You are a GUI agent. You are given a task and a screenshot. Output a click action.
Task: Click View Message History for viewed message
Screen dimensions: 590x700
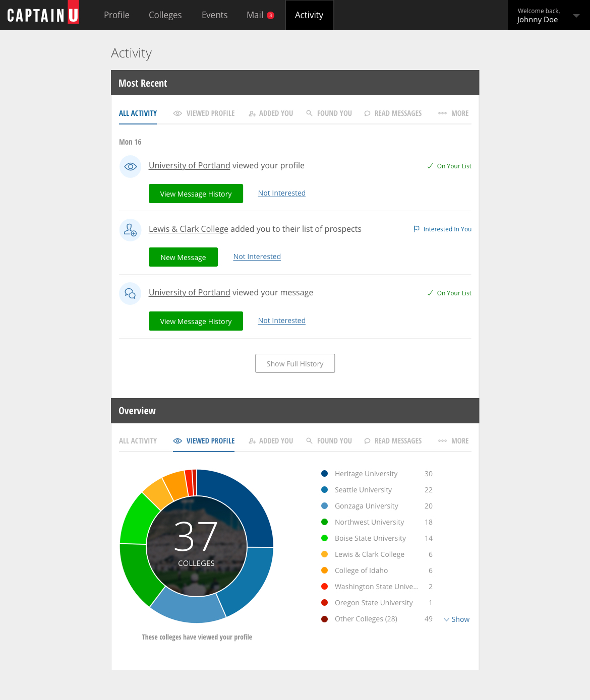tap(196, 321)
